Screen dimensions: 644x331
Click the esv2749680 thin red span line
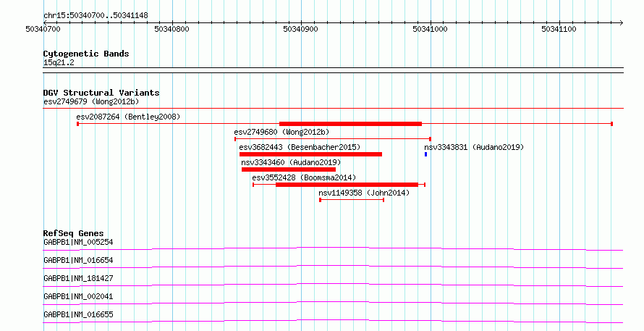coord(333,139)
